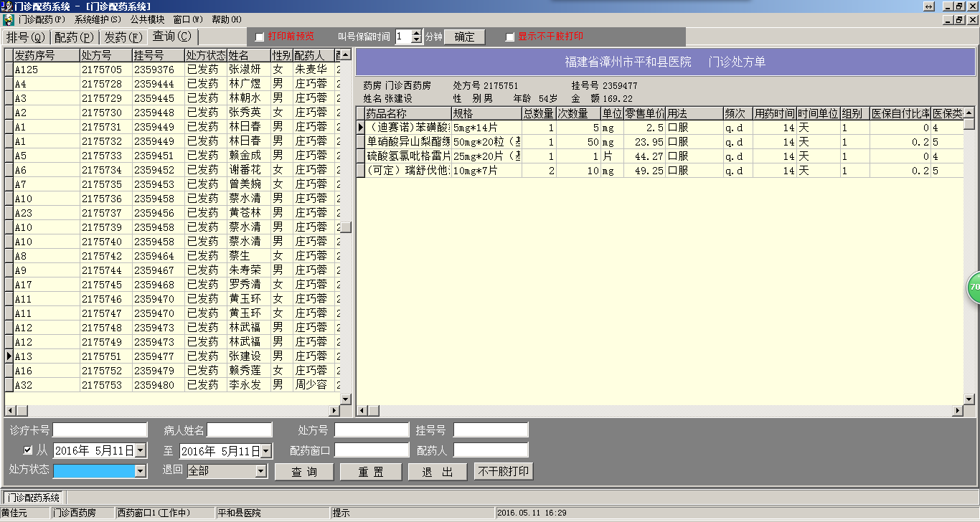The width and height of the screenshot is (980, 522).
Task: Click the 不干胶打印 button
Action: (x=504, y=472)
